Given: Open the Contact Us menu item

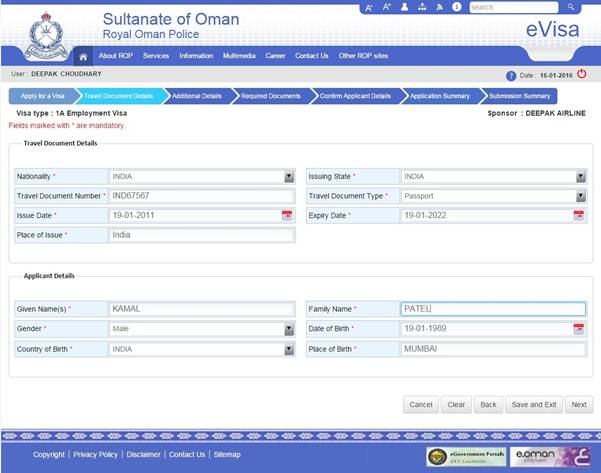Looking at the screenshot, I should pyautogui.click(x=312, y=56).
